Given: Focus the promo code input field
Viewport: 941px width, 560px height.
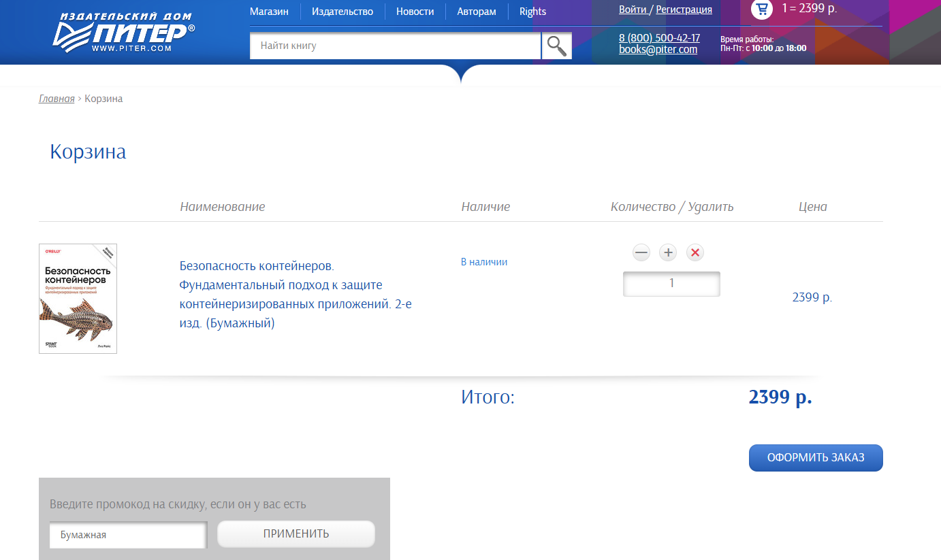Looking at the screenshot, I should pos(128,535).
